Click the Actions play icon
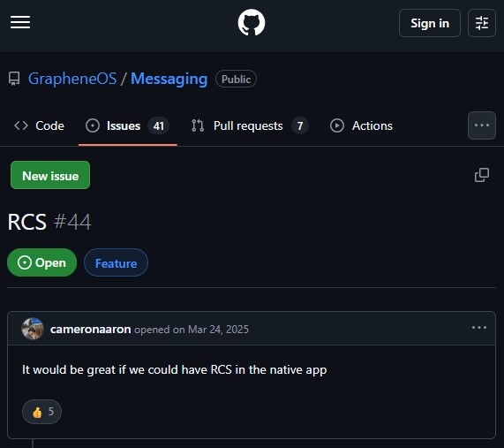 point(337,125)
